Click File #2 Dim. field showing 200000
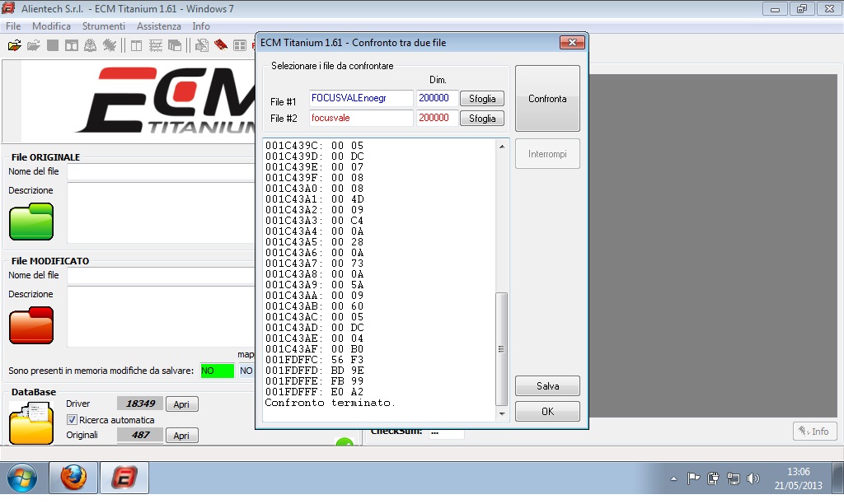 (437, 118)
